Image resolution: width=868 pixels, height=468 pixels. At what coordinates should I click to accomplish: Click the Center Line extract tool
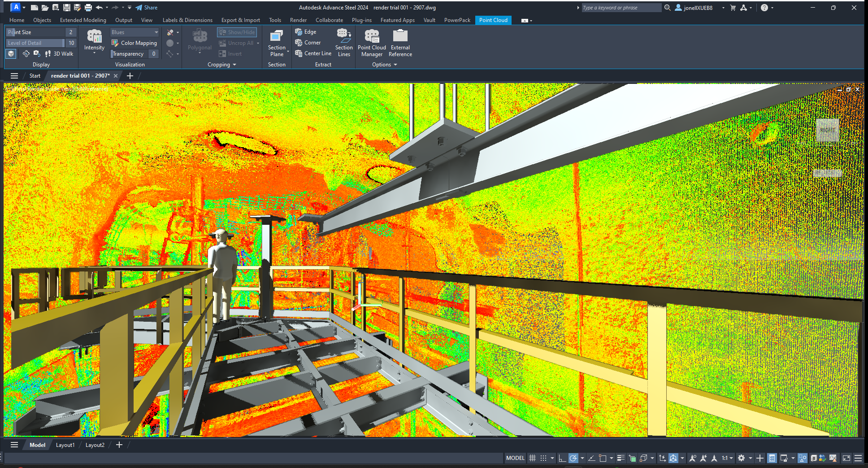[313, 53]
